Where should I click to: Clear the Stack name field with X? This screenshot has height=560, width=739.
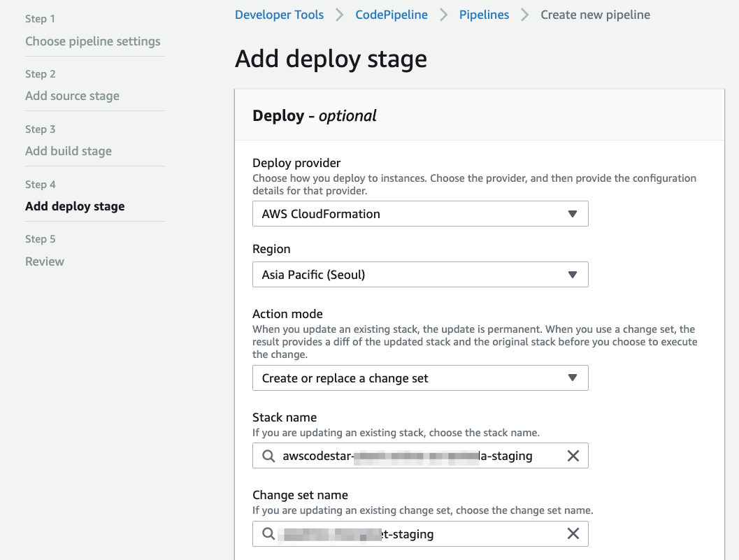point(573,456)
